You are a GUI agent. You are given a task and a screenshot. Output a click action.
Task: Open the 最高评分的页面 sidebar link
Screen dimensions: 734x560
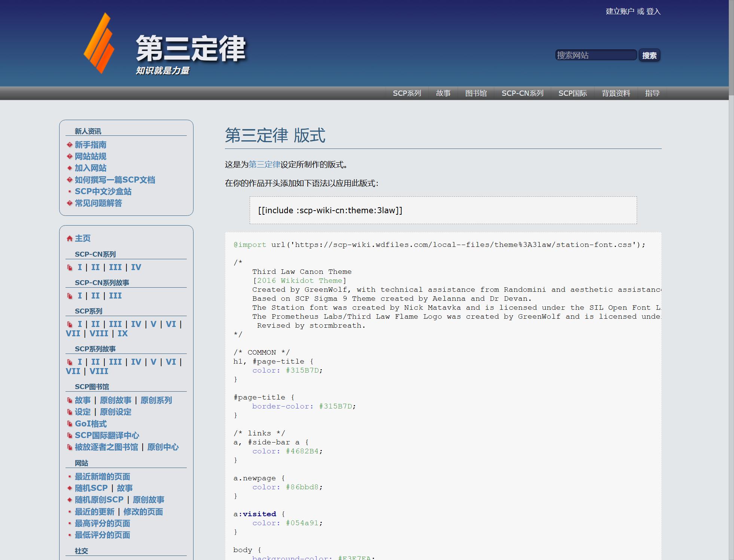point(102,523)
